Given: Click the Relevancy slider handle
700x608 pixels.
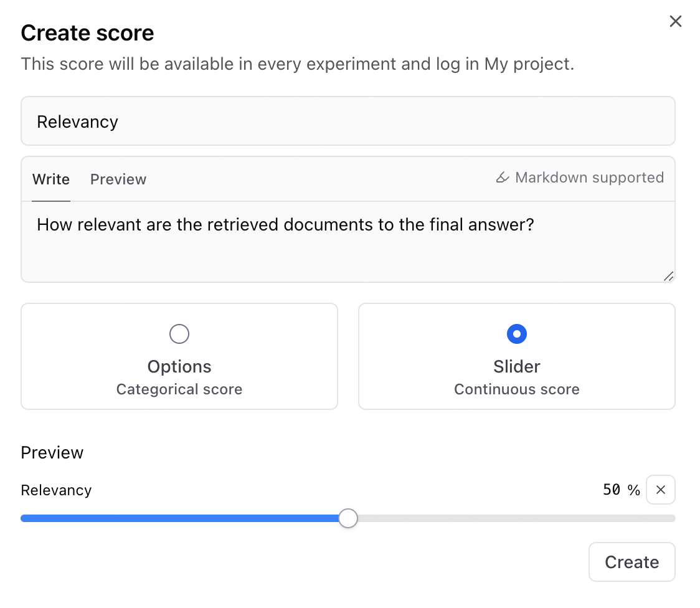Looking at the screenshot, I should click(348, 518).
